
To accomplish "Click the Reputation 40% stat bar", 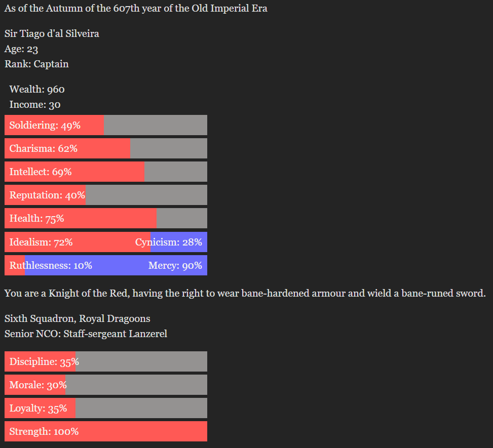I will (x=105, y=195).
